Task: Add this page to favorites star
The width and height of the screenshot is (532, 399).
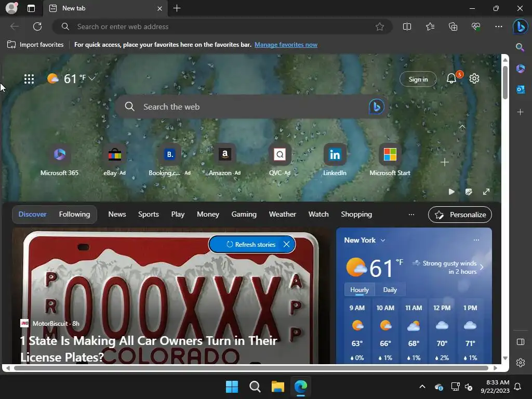Action: 380,26
